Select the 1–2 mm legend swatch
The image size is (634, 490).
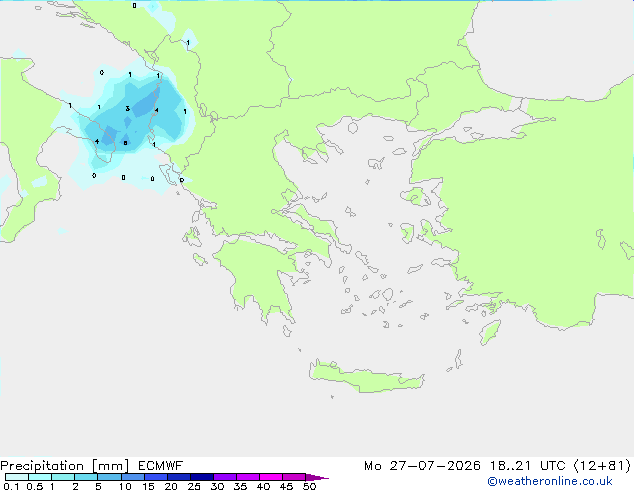pyautogui.click(x=63, y=477)
